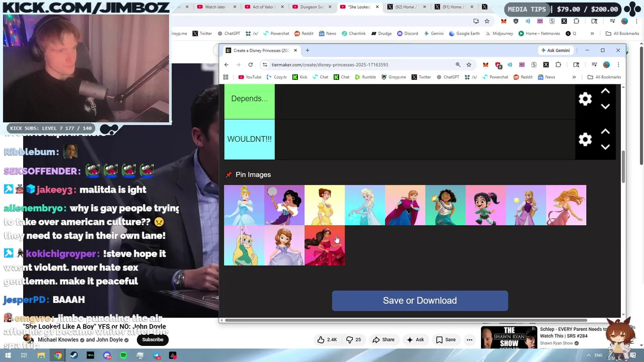Like the YouTube video with 2.4K likes
This screenshot has height=362, width=644.
coord(327,340)
